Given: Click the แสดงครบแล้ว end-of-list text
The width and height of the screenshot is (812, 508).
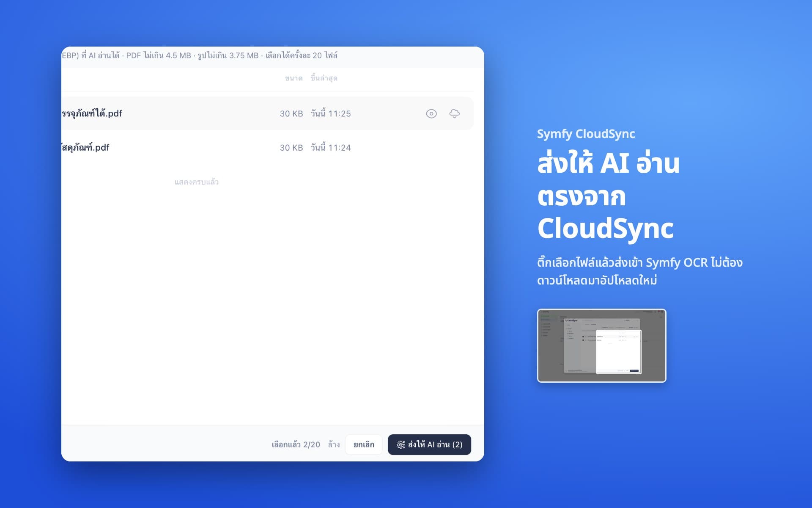Looking at the screenshot, I should point(197,182).
